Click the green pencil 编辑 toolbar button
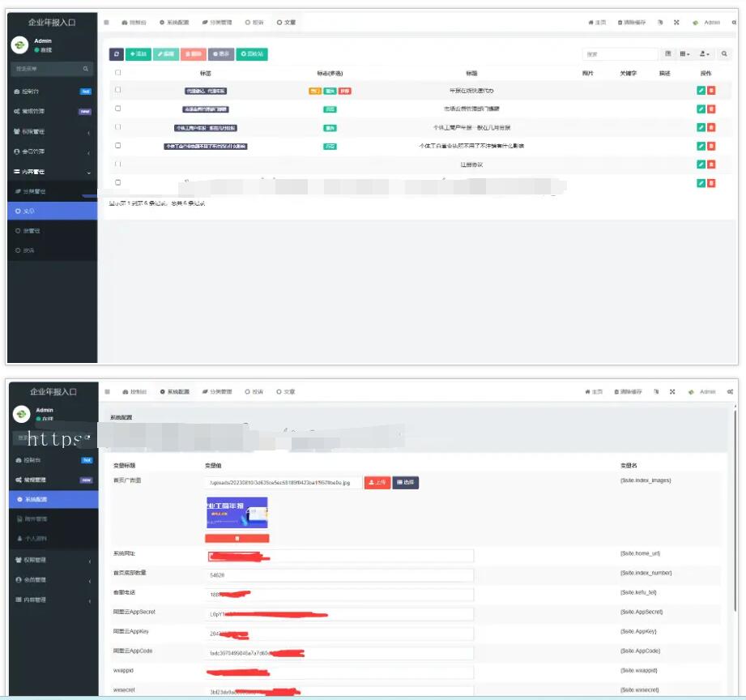The width and height of the screenshot is (746, 700). coord(166,54)
